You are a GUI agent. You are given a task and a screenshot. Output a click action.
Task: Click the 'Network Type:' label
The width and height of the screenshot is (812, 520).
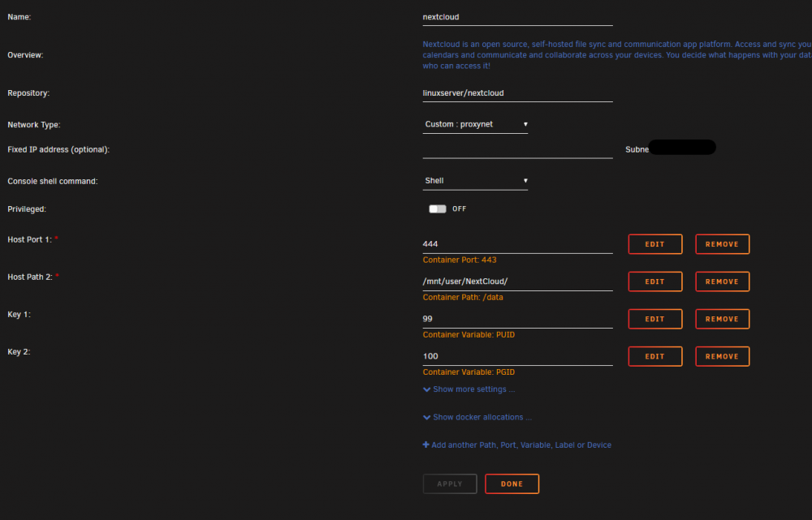click(33, 125)
